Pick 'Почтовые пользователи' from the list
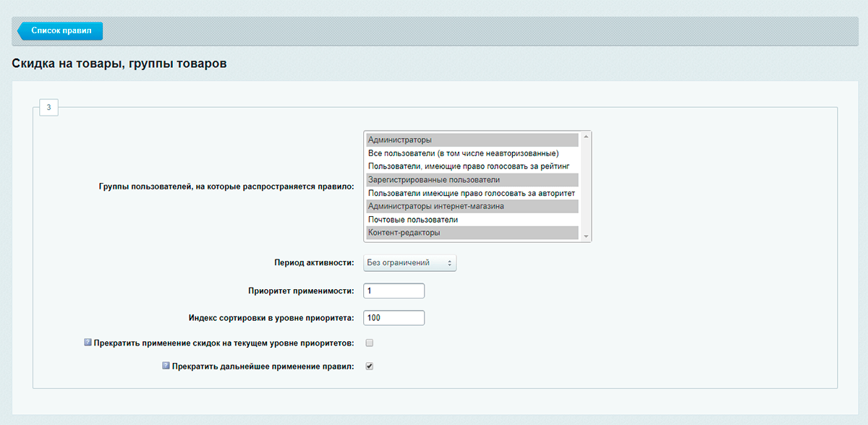The height and width of the screenshot is (425, 868). pos(472,220)
